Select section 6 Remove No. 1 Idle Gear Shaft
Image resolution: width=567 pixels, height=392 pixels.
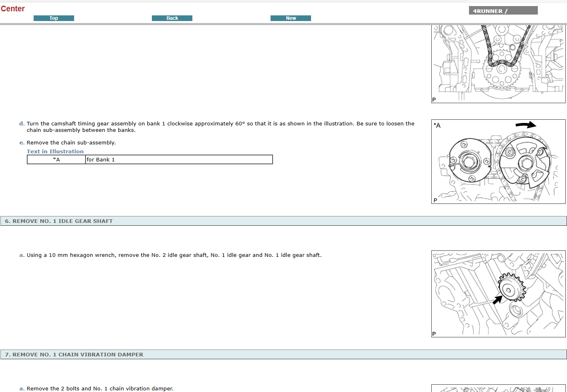[59, 221]
